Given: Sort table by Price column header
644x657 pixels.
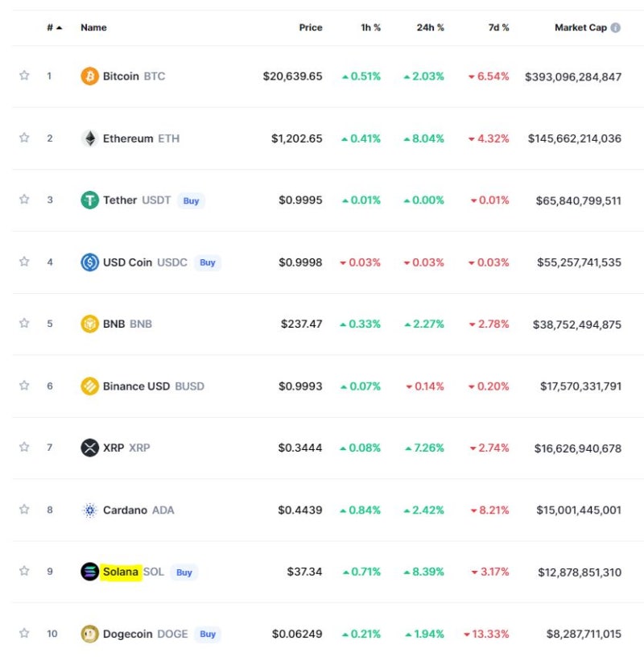Looking at the screenshot, I should [x=311, y=27].
